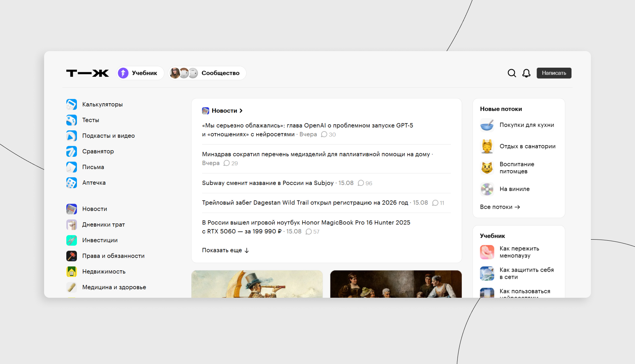635x364 pixels.
Task: Select Медицина и здоровье in sidebar
Action: (114, 287)
